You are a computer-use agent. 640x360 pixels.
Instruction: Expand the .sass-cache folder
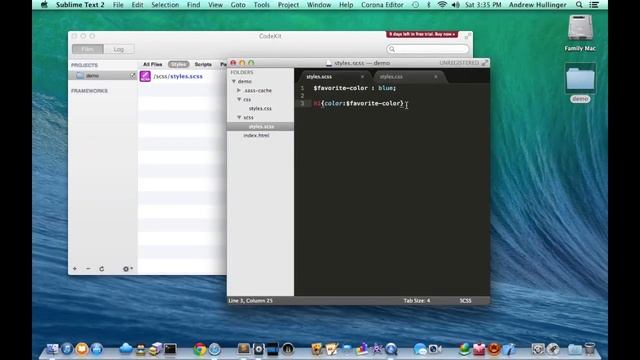pos(239,90)
